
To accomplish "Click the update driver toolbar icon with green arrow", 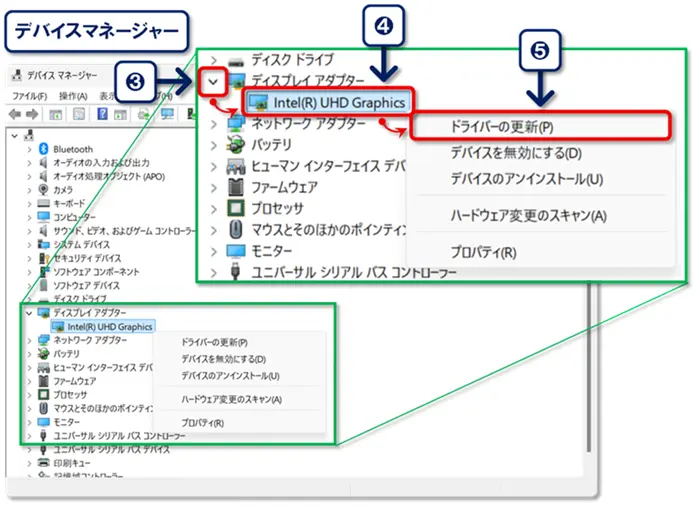I will click(144, 114).
